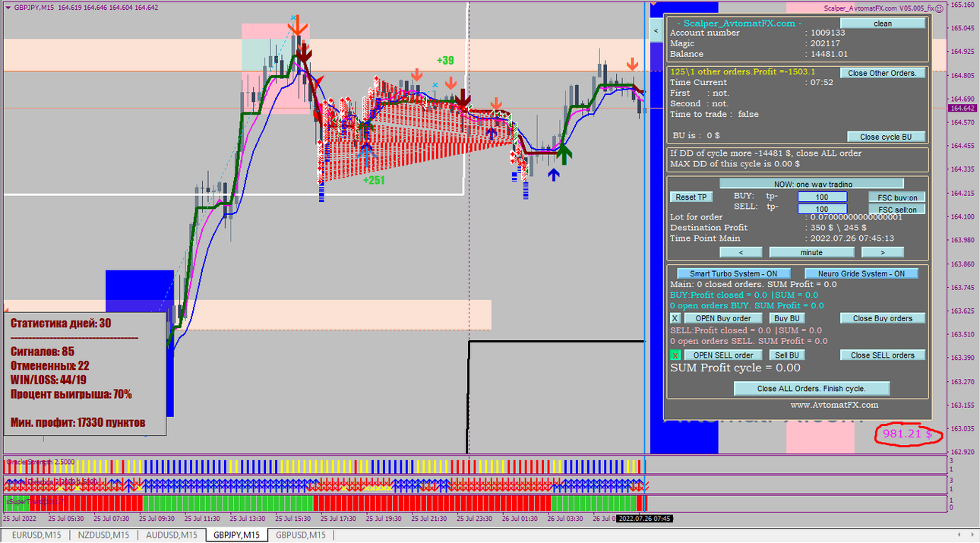Click Buy BU button

[786, 318]
